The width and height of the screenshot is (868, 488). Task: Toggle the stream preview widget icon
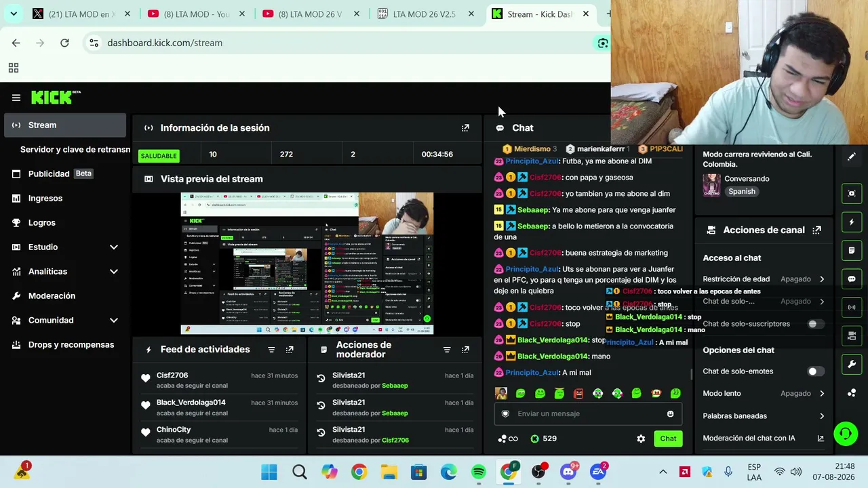click(852, 194)
